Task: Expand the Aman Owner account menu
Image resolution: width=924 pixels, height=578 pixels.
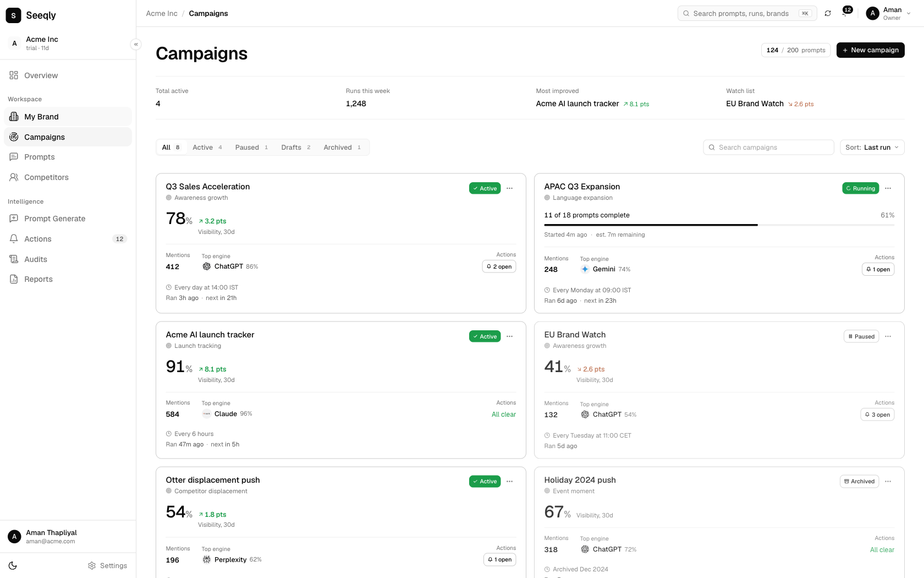Action: (x=888, y=13)
